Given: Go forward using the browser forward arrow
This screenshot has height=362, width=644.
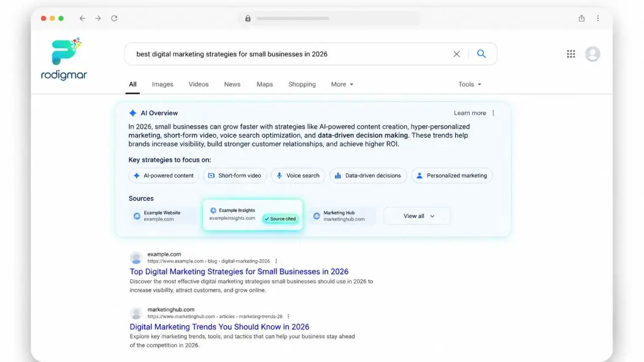Looking at the screenshot, I should tap(98, 18).
